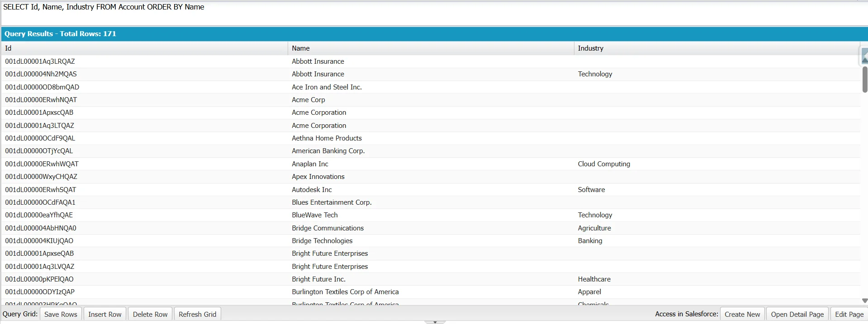868x324 pixels.
Task: Click the Software industry cell
Action: 716,190
